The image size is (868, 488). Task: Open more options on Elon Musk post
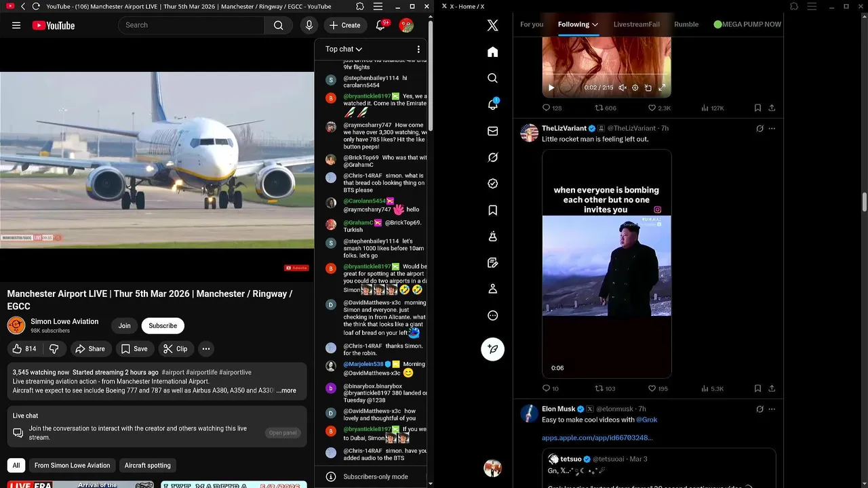click(x=772, y=409)
